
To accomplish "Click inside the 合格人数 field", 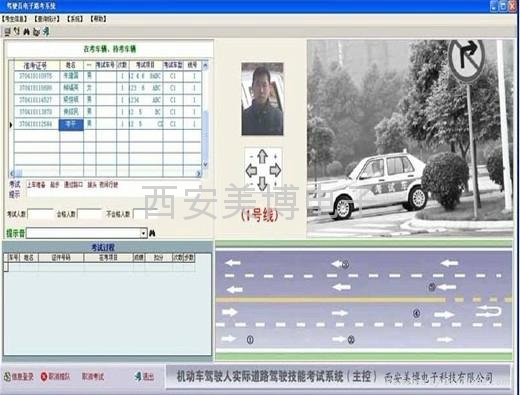I will click(89, 214).
